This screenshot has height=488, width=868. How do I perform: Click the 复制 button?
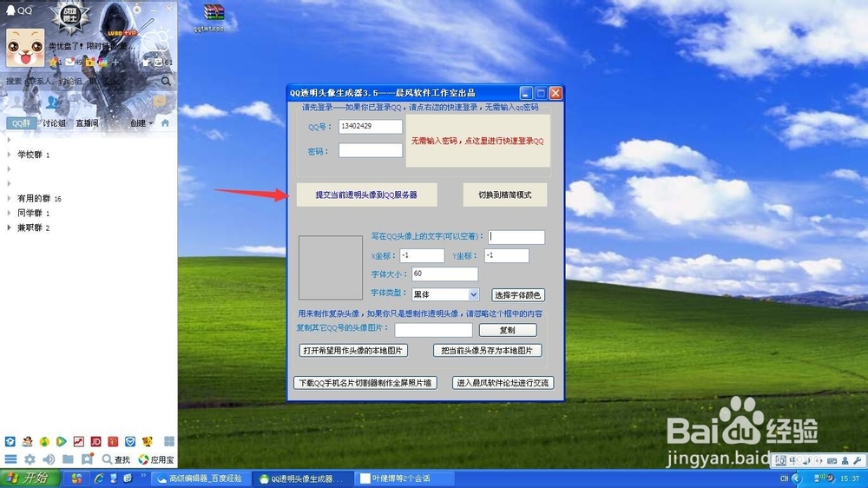click(x=508, y=330)
